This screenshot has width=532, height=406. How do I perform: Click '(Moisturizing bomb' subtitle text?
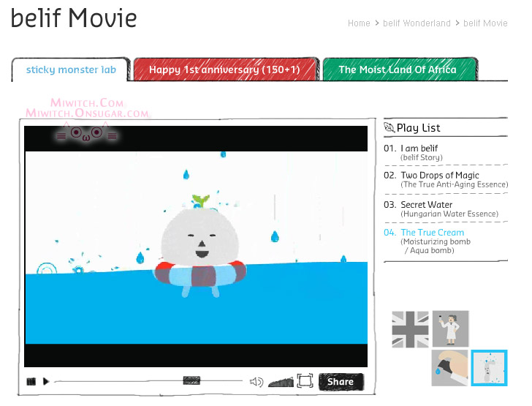click(436, 241)
